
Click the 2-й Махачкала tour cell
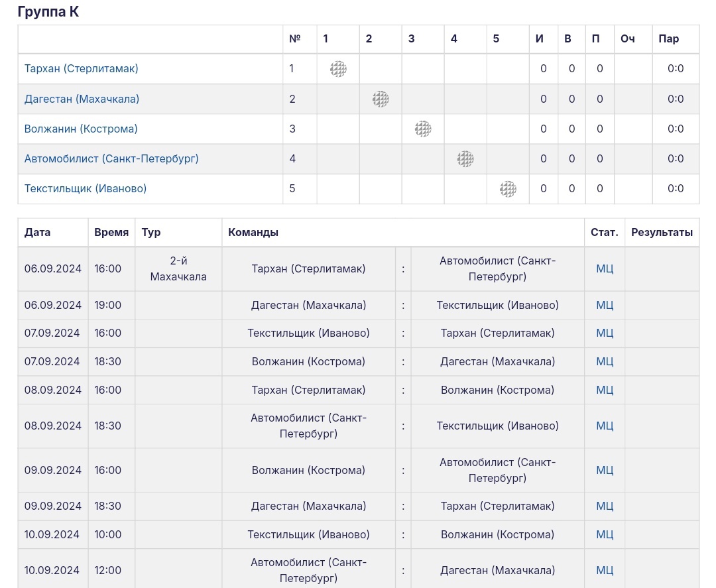[x=178, y=269]
